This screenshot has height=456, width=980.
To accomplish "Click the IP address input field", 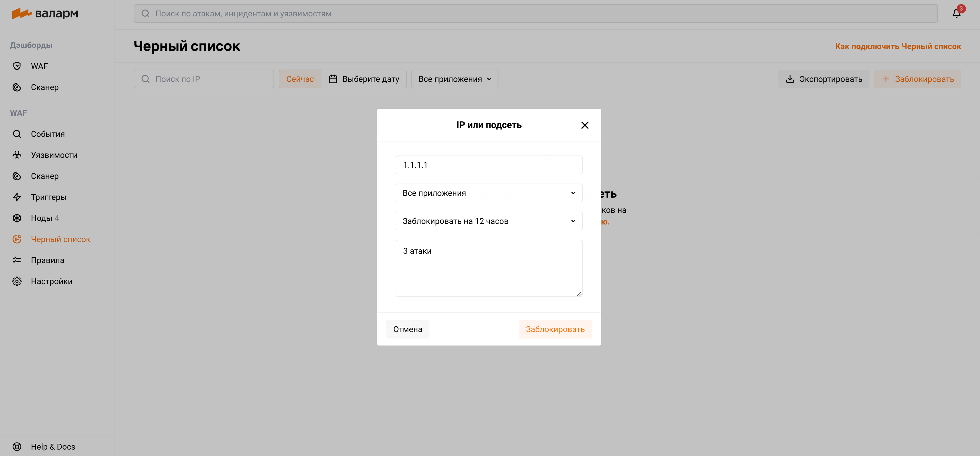I will click(x=489, y=165).
